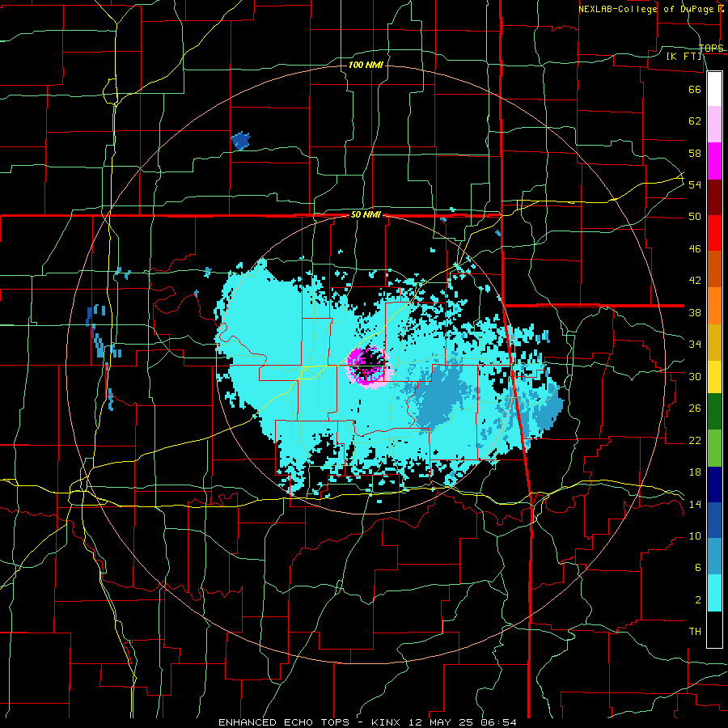Click the dark green legend swatch between 30 and 26

[714, 412]
